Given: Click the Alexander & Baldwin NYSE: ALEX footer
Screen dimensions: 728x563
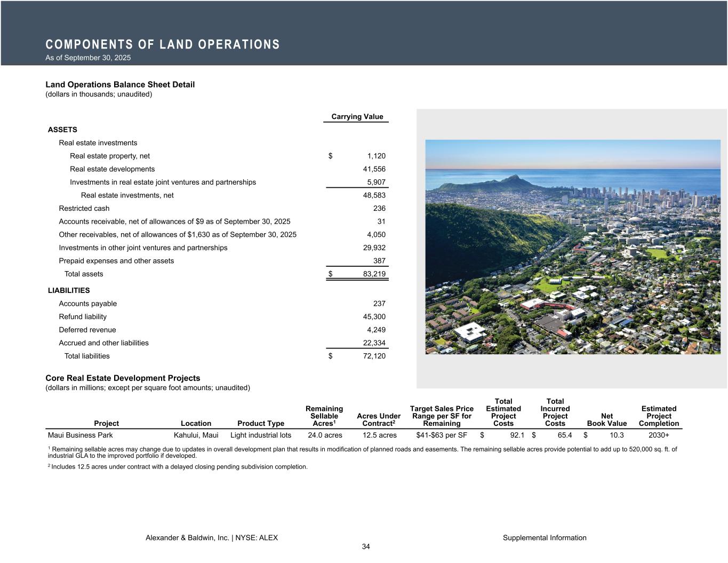Looking at the screenshot, I should (212, 538).
